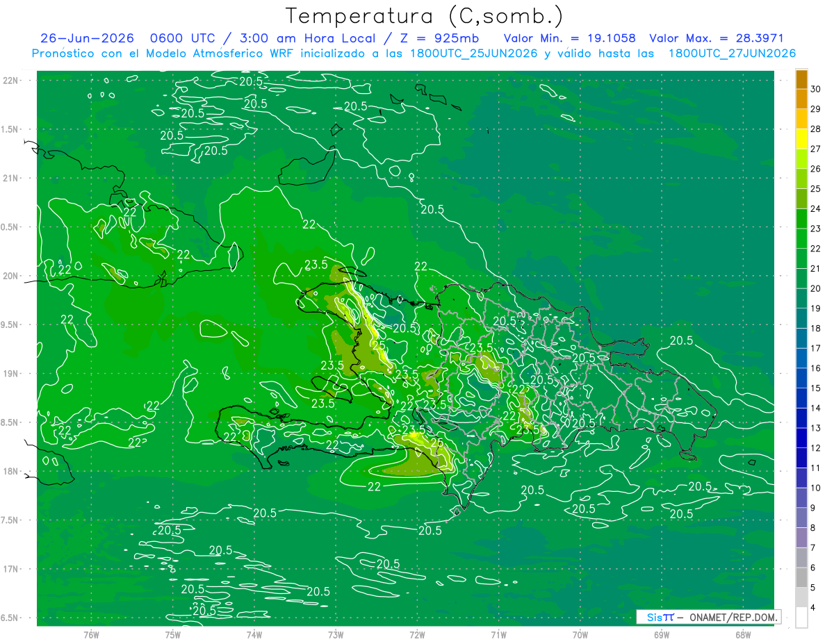Click the "74W" longitude axis label
This screenshot has width=834, height=644.
coord(254,634)
